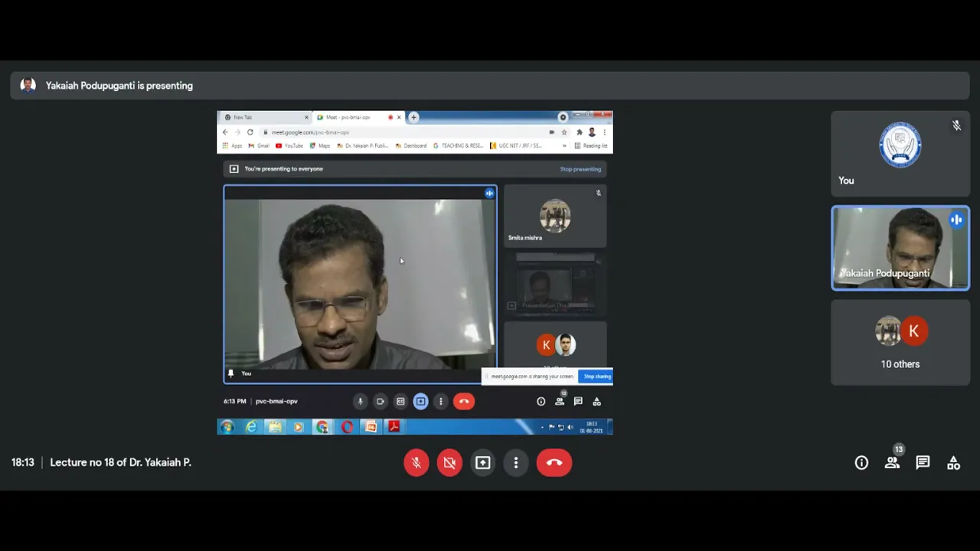Click the camera permission icon in the address bar

coord(551,132)
